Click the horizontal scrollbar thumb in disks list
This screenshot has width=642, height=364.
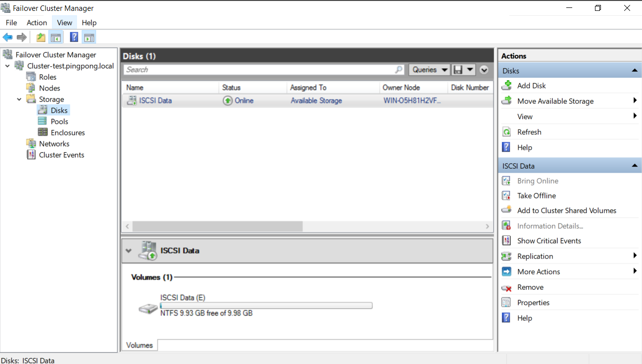click(217, 226)
